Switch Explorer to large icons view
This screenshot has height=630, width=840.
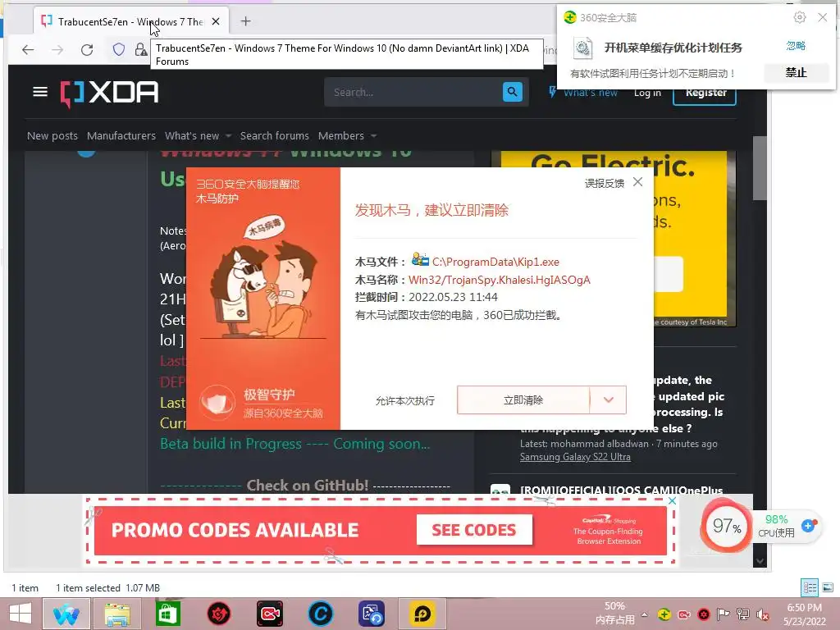coord(829,587)
